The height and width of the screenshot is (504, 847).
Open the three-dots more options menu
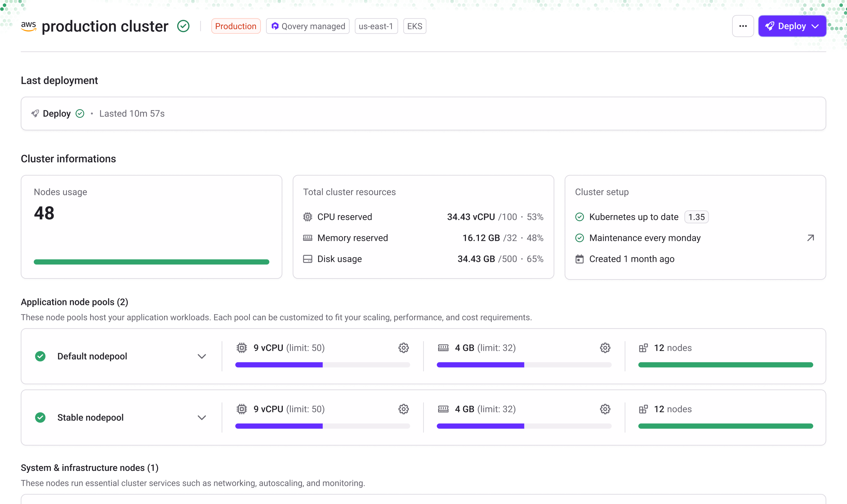click(x=743, y=26)
